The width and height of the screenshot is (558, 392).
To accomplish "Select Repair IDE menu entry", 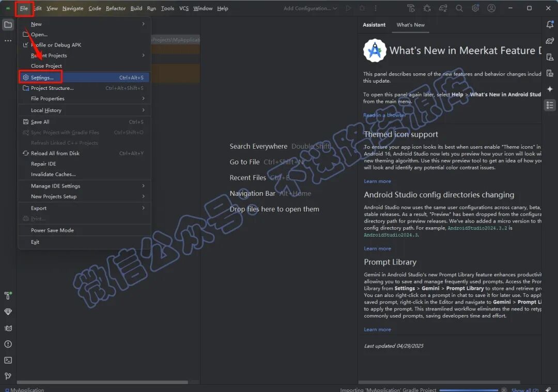I will (84, 164).
